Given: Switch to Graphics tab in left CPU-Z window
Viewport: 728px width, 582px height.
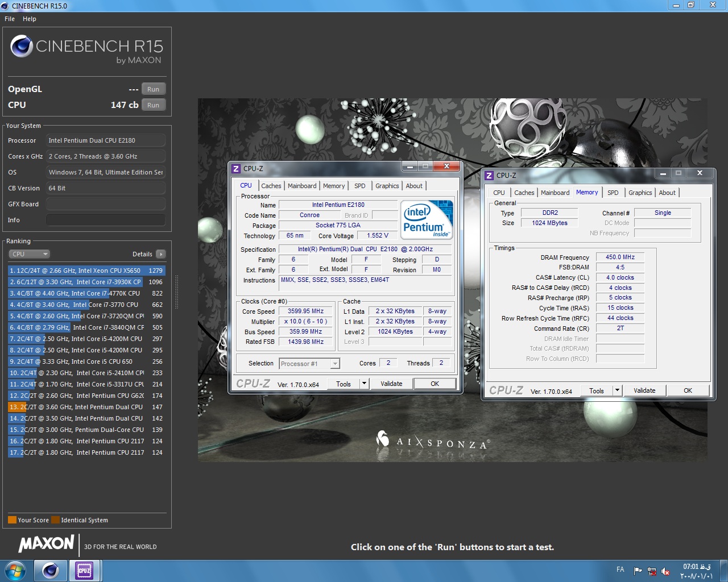Looking at the screenshot, I should [x=387, y=186].
